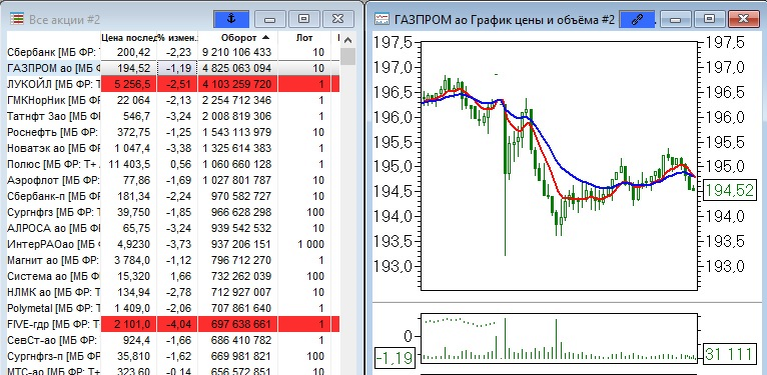Click the "% измен." column header
Image resolution: width=767 pixels, height=375 pixels.
pos(178,38)
